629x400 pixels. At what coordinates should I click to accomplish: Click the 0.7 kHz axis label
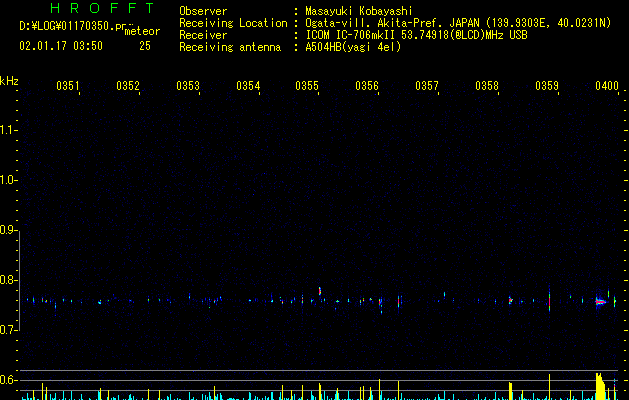click(8, 330)
